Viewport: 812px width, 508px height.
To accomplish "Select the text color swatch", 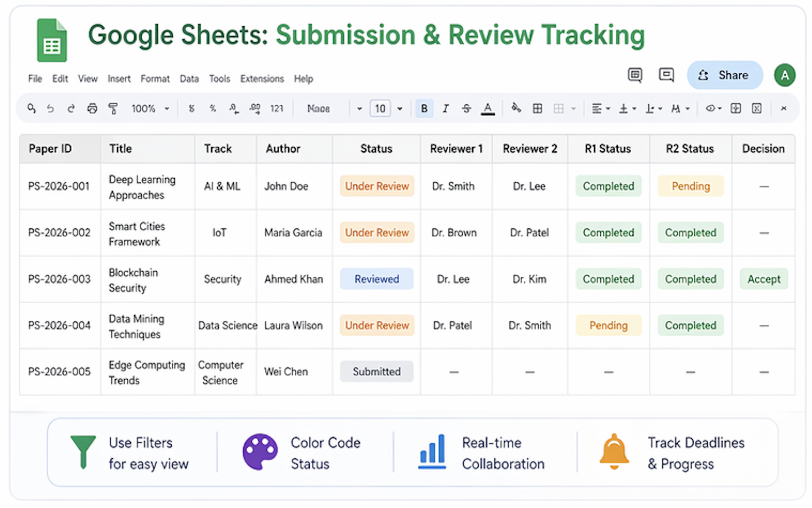I will 487,109.
